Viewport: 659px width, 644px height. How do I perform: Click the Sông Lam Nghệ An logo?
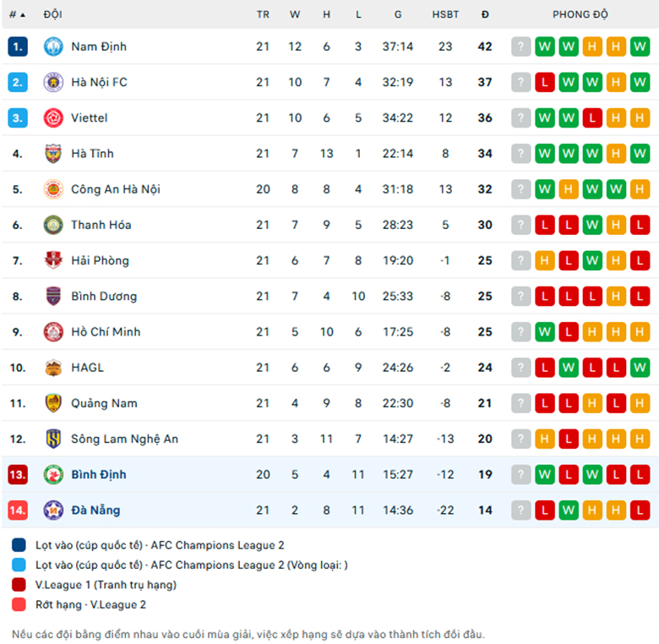pos(53,439)
